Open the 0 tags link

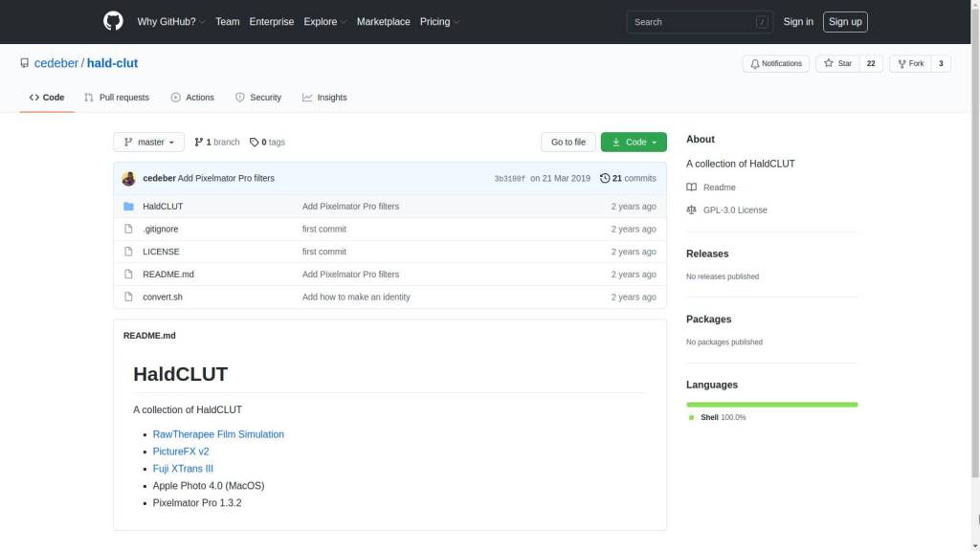coord(267,142)
